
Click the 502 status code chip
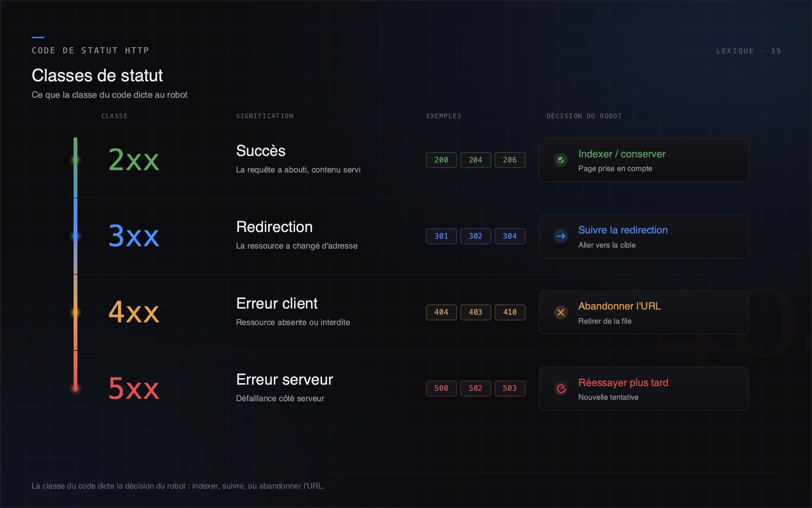point(475,388)
